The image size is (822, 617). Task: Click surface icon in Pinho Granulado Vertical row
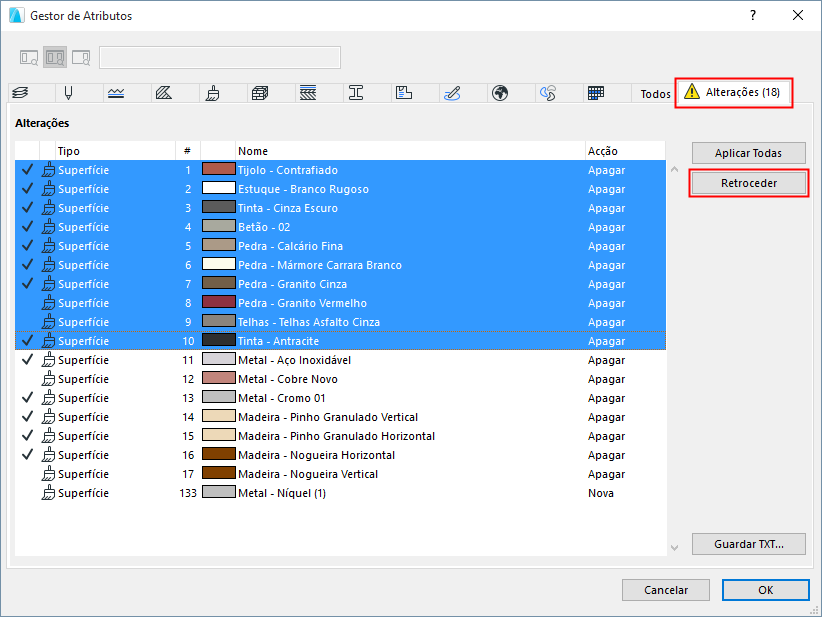coord(48,417)
